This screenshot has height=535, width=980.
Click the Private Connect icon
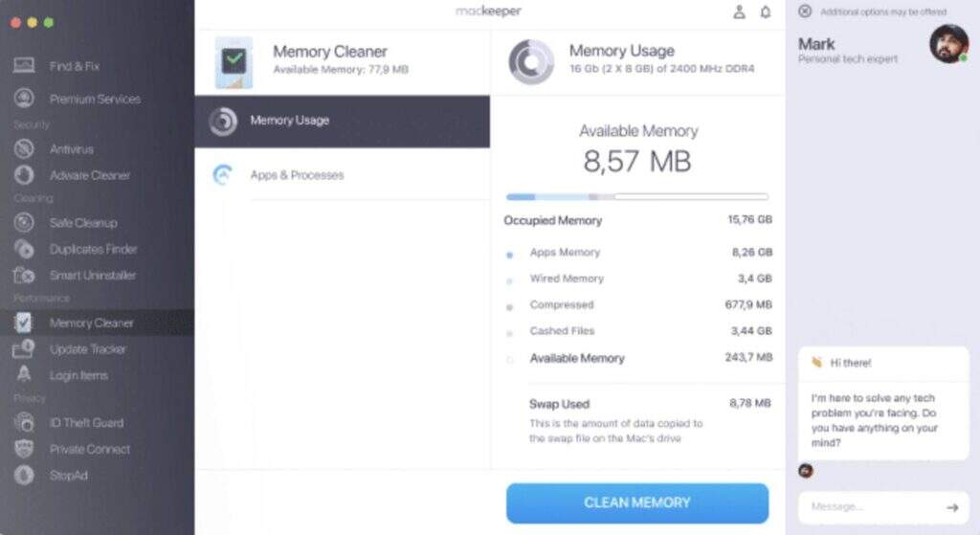tap(24, 449)
